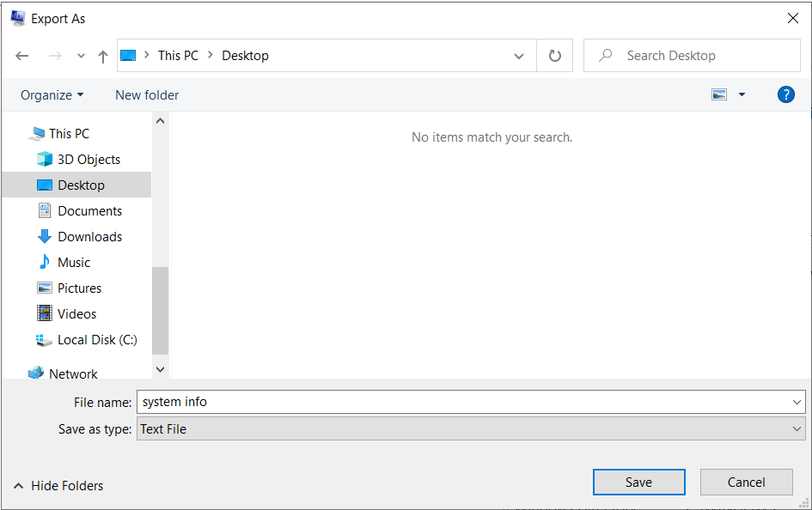Refresh the Desktop folder view
This screenshot has width=812, height=510.
tap(555, 56)
